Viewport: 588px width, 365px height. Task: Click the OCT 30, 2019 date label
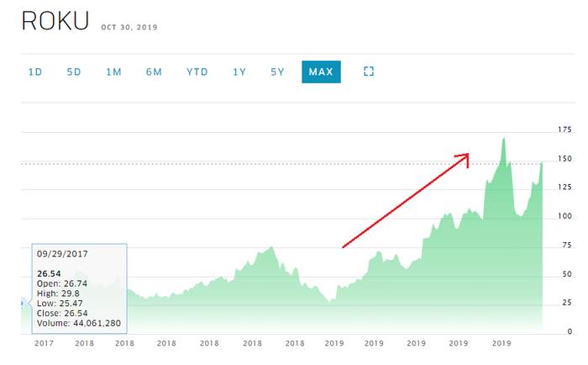[129, 28]
